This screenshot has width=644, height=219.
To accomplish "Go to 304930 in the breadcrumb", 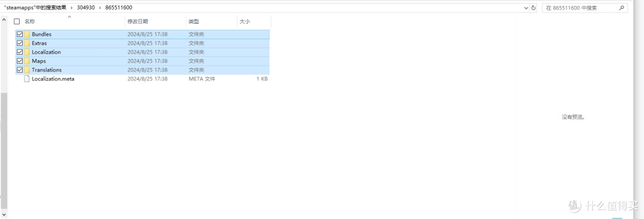I will pos(85,8).
